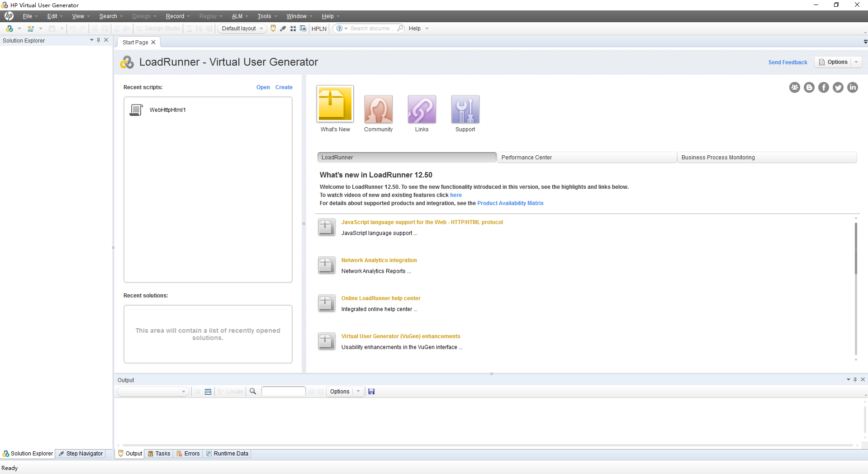Click the Step Navigator pen icon in toolbar

tap(283, 29)
